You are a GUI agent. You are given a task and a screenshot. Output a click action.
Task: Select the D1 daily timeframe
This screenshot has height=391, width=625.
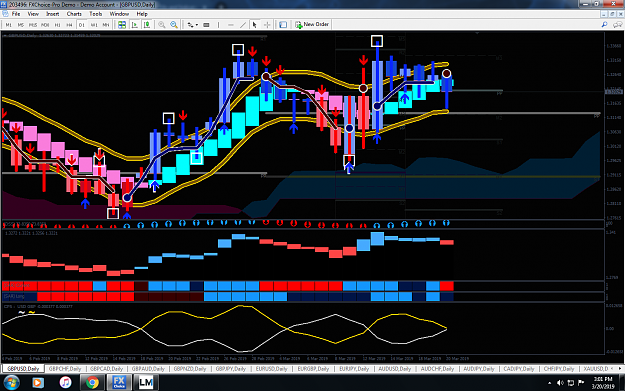[82, 25]
